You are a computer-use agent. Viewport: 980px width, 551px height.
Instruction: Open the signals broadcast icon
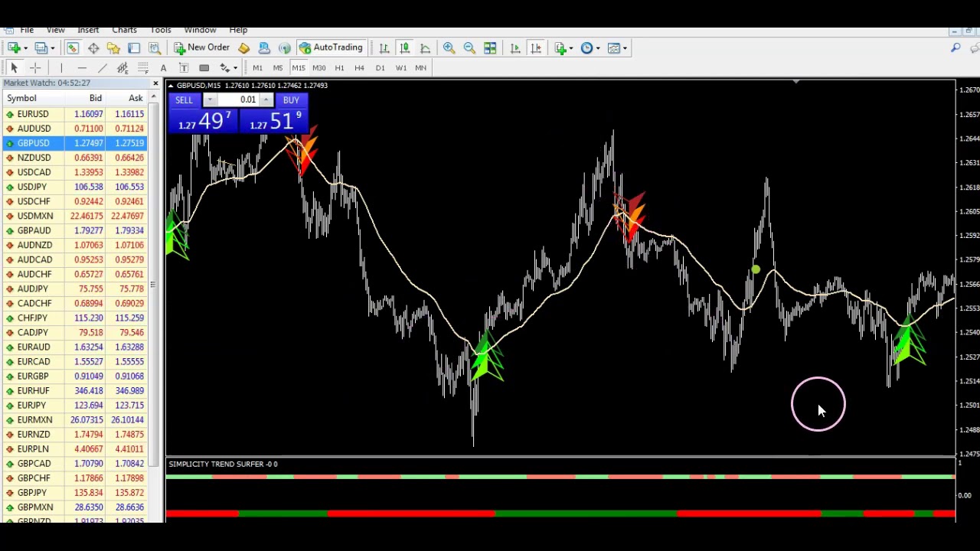(x=285, y=48)
